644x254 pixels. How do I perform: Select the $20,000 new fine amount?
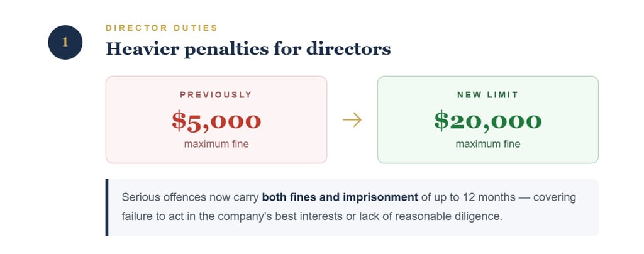[x=487, y=121]
